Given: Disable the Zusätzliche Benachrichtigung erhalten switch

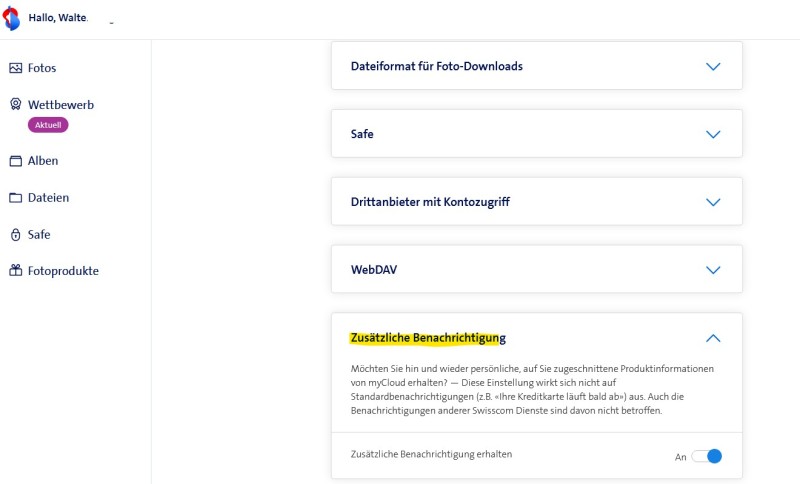Looking at the screenshot, I should [707, 457].
